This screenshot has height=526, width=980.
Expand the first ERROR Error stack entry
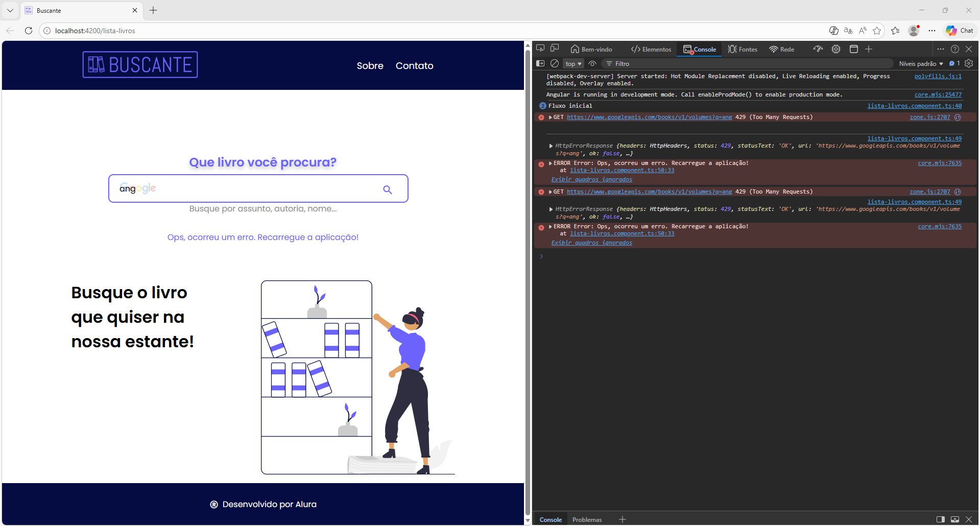point(551,163)
